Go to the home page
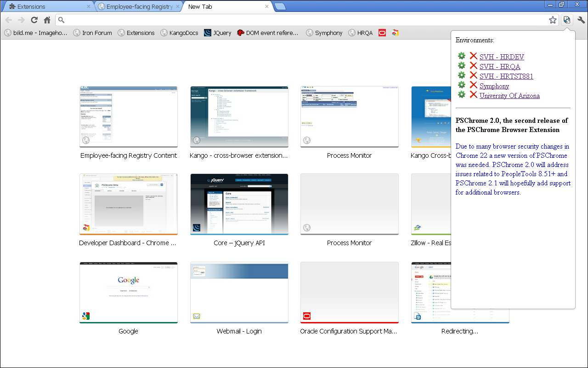 (x=47, y=20)
